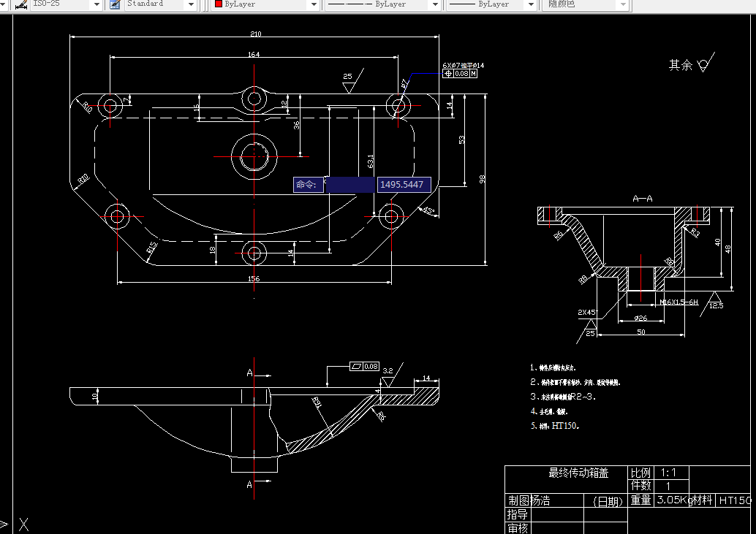Select the R91 radius dimension
Screen dimensions: 756x534
point(317,403)
